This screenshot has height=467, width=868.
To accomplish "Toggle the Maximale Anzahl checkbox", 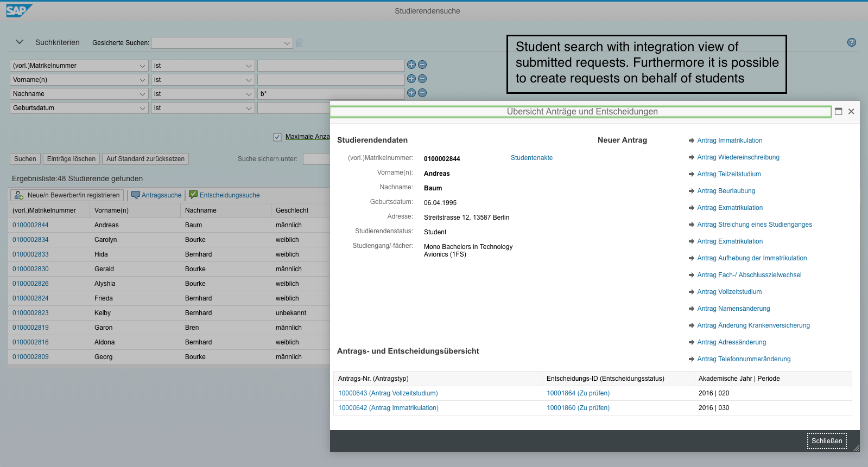I will pyautogui.click(x=277, y=137).
